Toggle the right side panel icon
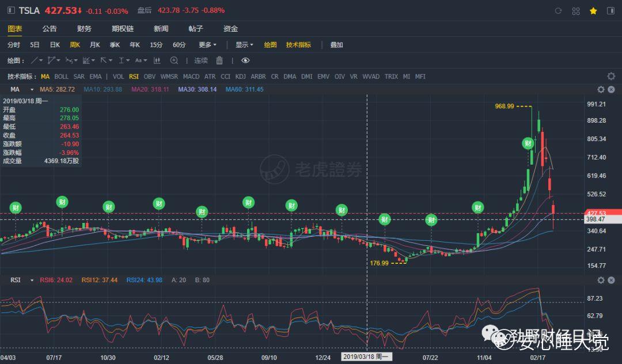 pos(611,11)
